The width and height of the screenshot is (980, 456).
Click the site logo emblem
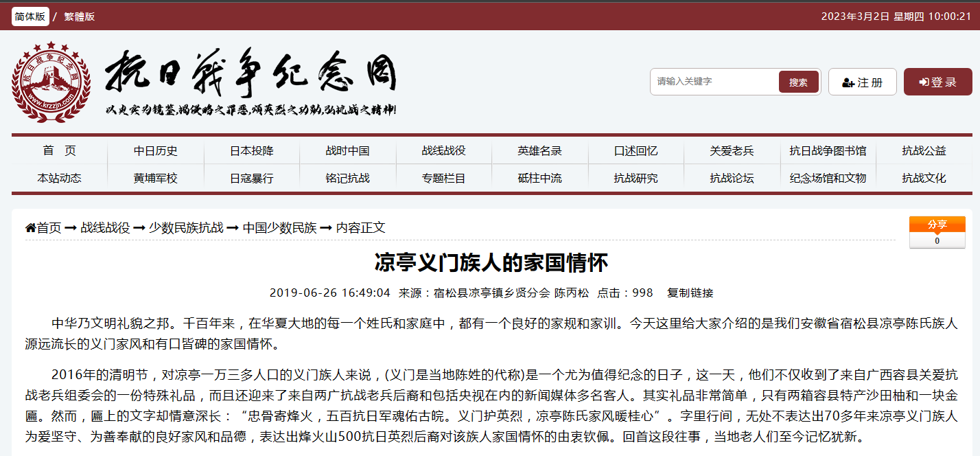click(51, 82)
